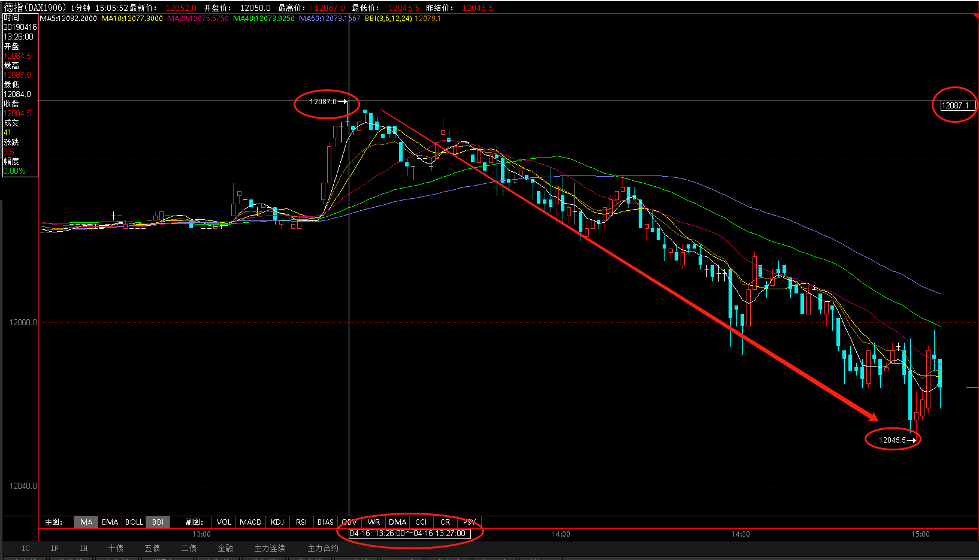Click the 开盘价 12050.0 header value
Viewport: 979px width, 560px height.
tap(255, 8)
